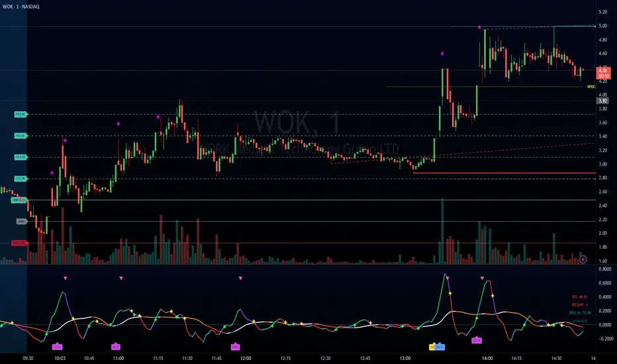
Task: Select the T4 3.72 target price label
Action: pyautogui.click(x=20, y=114)
